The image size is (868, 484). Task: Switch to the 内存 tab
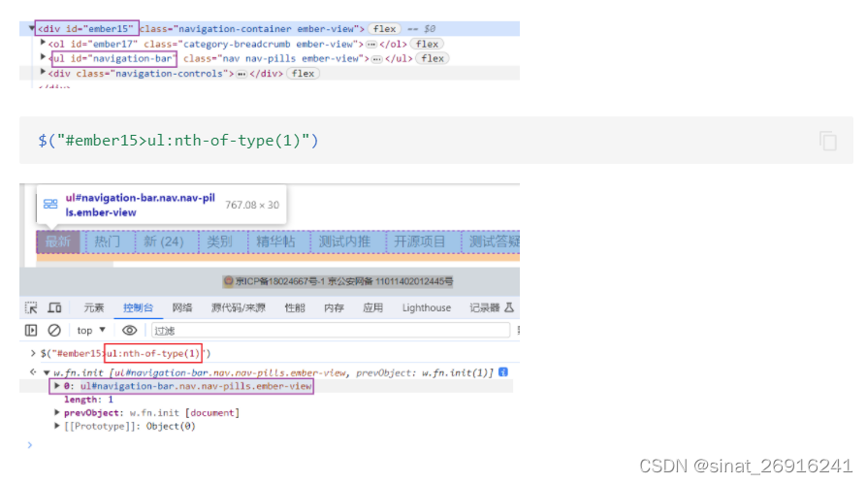334,307
